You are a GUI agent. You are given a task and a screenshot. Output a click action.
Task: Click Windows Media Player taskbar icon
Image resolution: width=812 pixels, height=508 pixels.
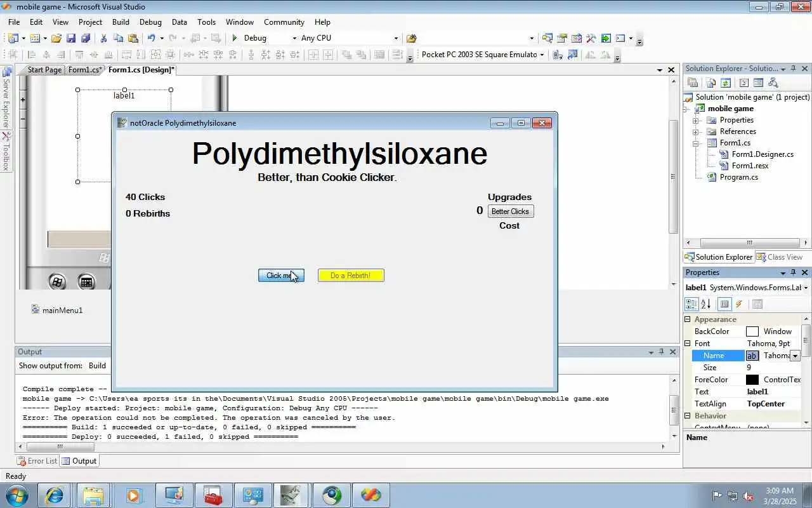(x=133, y=495)
